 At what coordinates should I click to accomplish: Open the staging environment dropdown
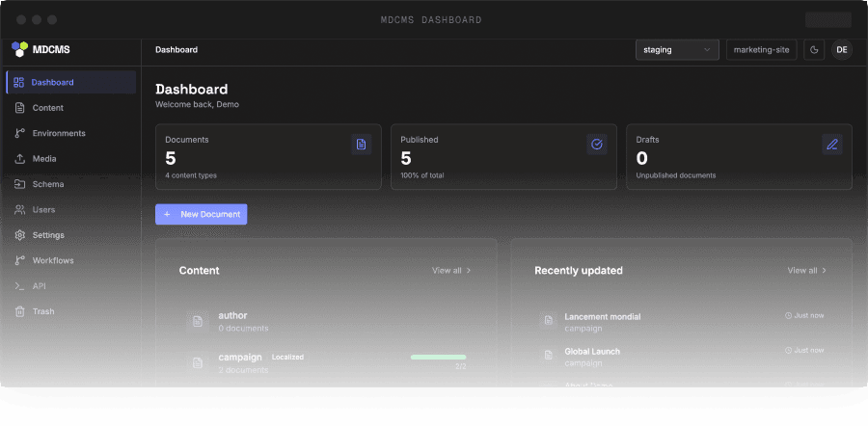pyautogui.click(x=677, y=50)
